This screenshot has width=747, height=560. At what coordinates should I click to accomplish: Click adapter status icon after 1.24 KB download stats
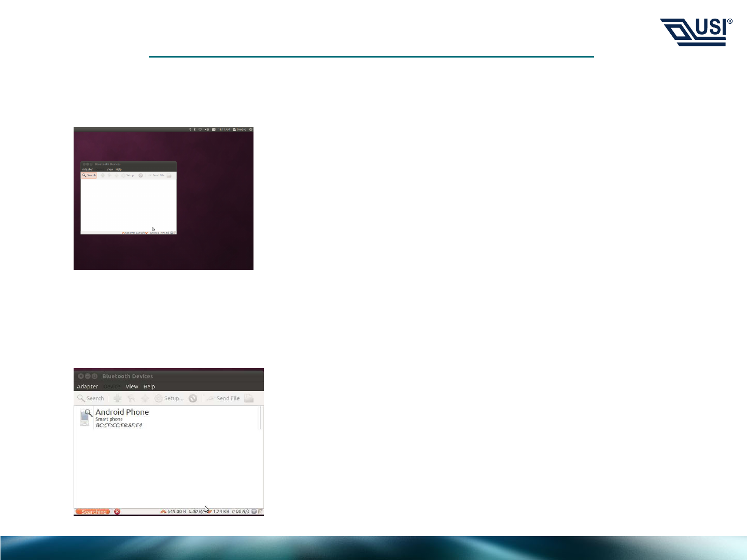pos(254,511)
